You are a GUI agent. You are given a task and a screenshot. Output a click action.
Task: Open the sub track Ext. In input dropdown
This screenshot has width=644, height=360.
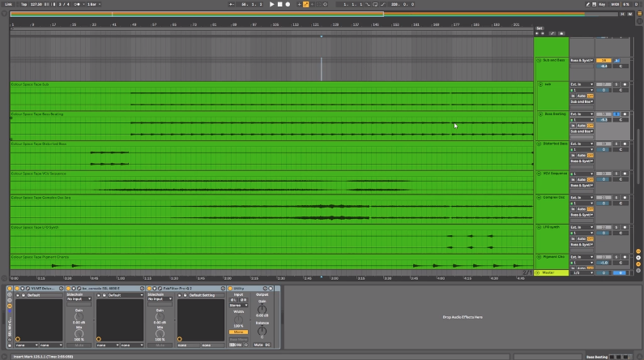coord(582,84)
